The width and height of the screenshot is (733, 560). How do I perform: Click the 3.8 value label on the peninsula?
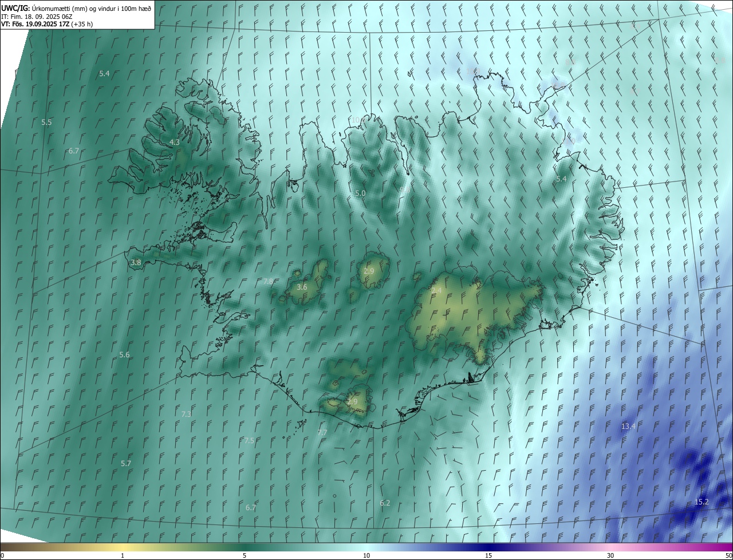[x=136, y=263]
